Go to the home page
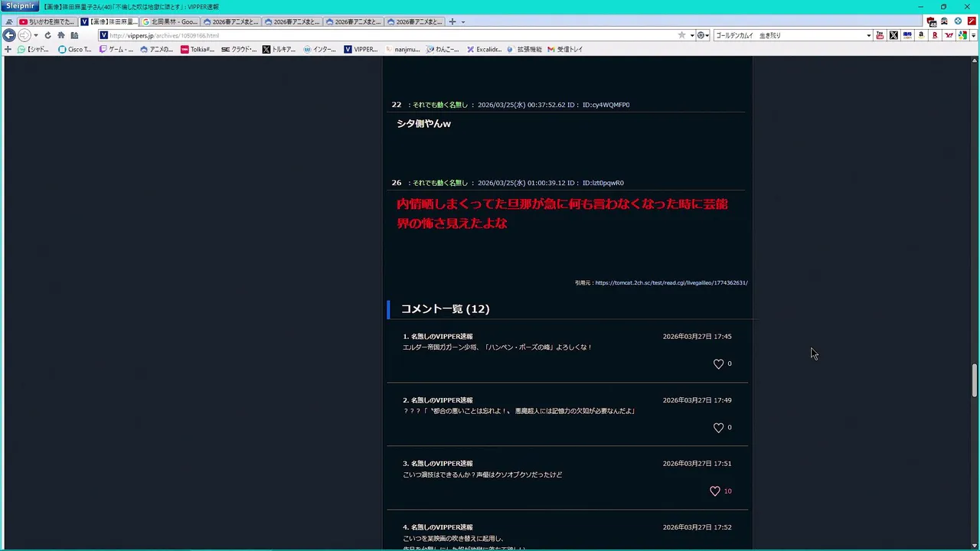The height and width of the screenshot is (551, 980). tap(61, 35)
